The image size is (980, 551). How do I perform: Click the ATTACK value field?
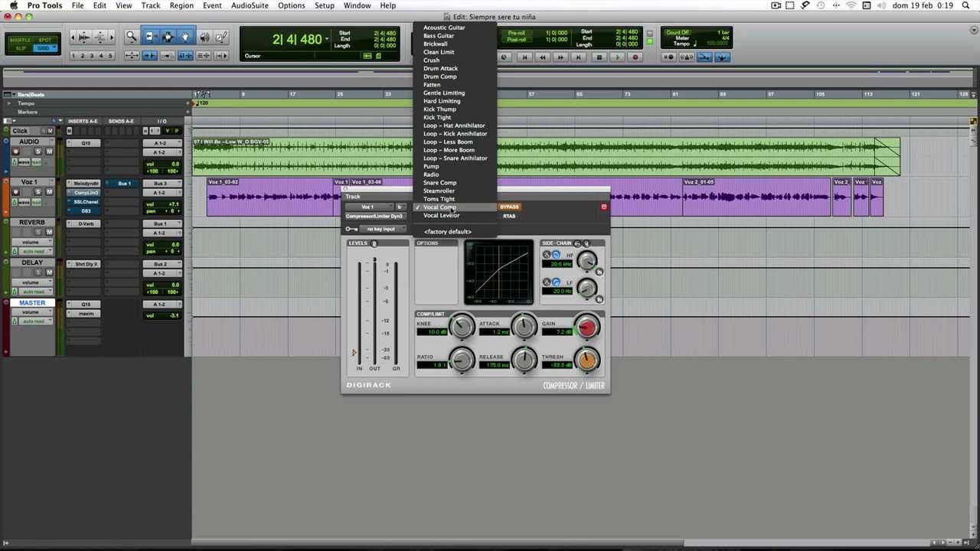(496, 332)
